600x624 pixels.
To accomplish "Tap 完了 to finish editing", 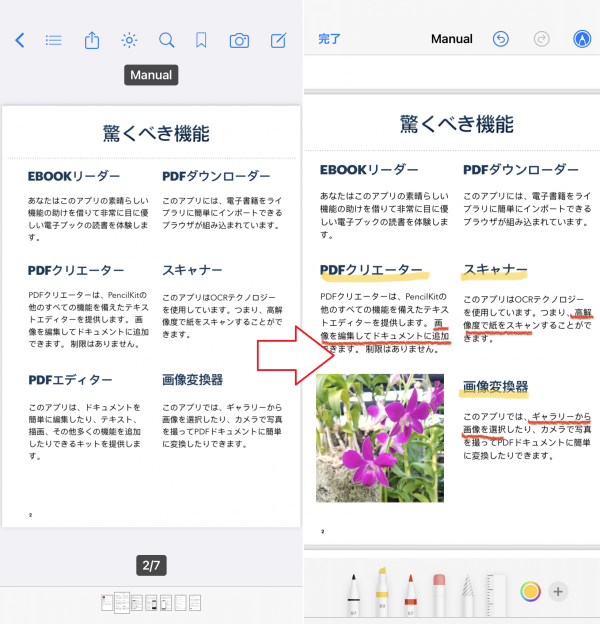I will [x=330, y=39].
